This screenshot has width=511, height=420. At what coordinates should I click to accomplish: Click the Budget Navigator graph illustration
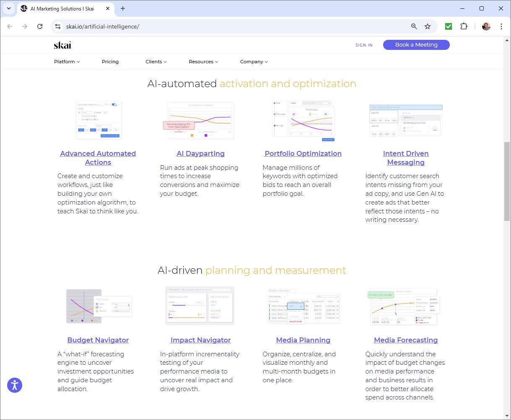pyautogui.click(x=99, y=306)
